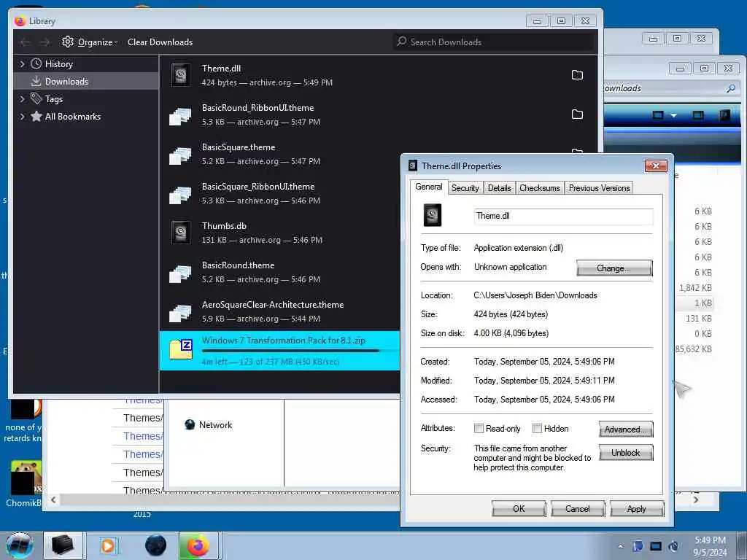Click Thumbs.db file icon
747x560 pixels.
[x=181, y=233]
